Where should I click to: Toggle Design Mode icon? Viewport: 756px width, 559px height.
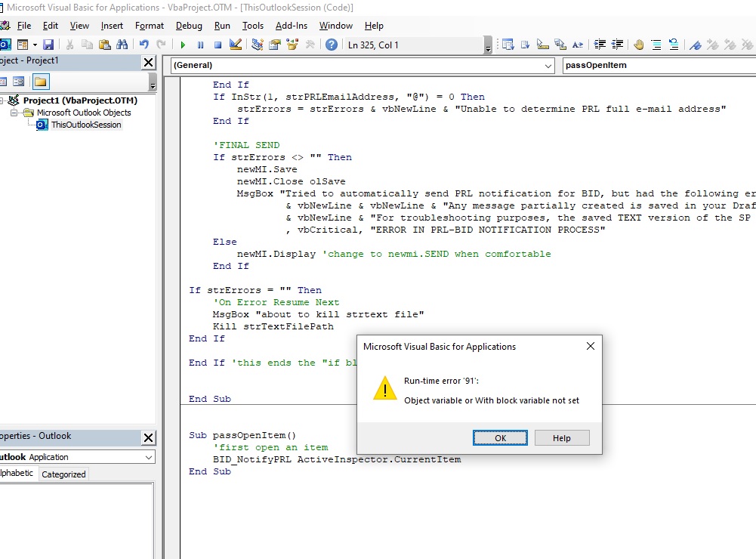click(235, 45)
